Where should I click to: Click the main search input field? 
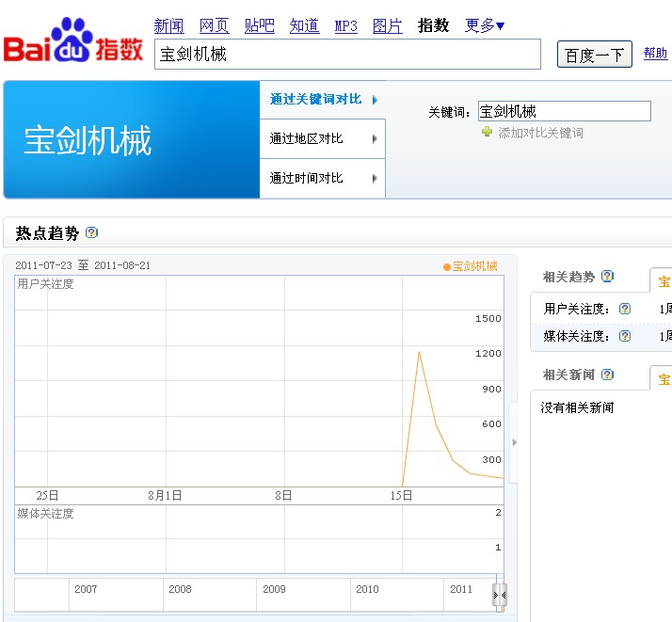pyautogui.click(x=347, y=55)
